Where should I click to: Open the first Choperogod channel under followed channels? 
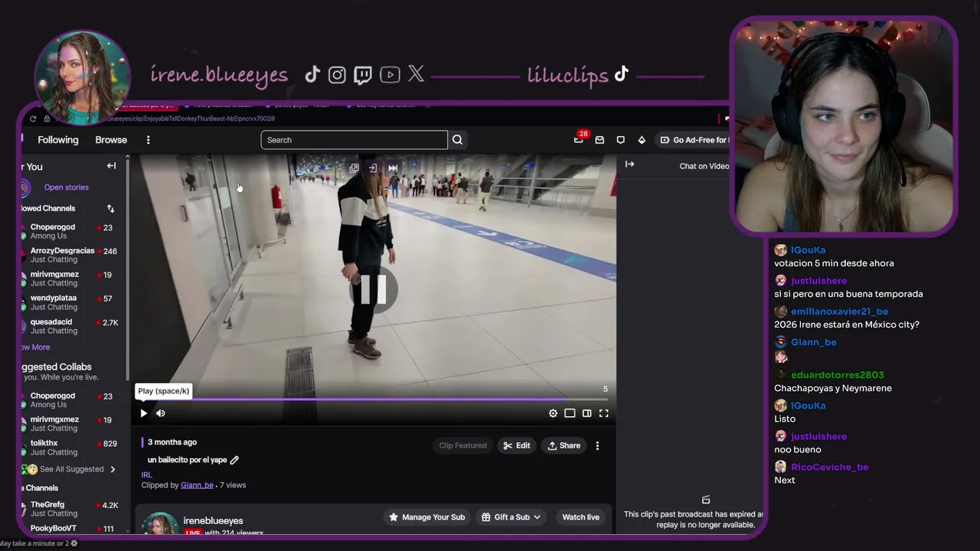click(x=70, y=232)
